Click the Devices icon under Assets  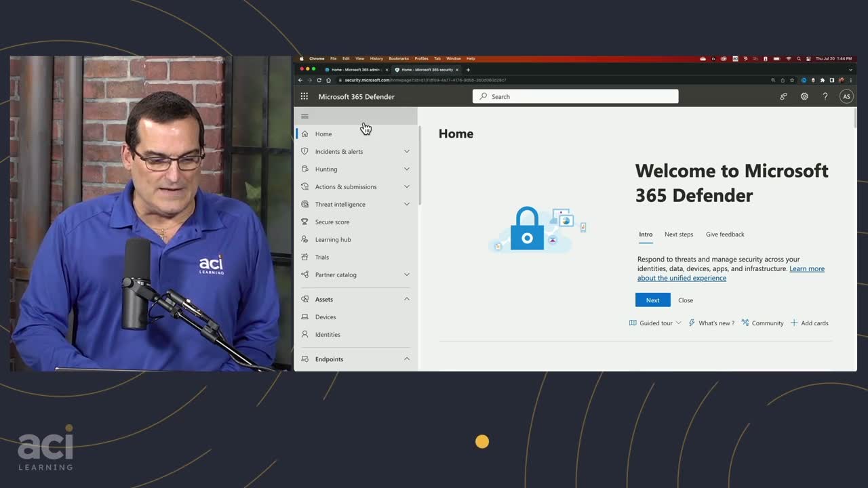click(x=304, y=317)
